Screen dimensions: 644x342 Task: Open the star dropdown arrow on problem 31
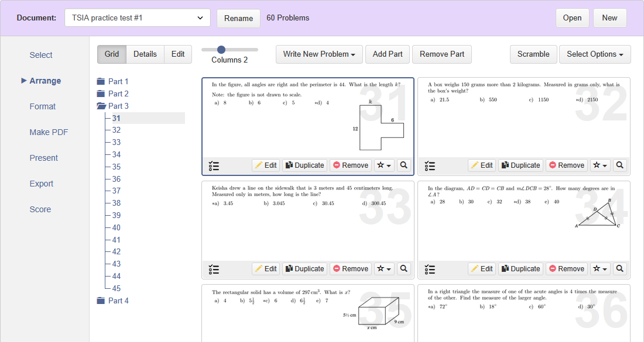[388, 165]
